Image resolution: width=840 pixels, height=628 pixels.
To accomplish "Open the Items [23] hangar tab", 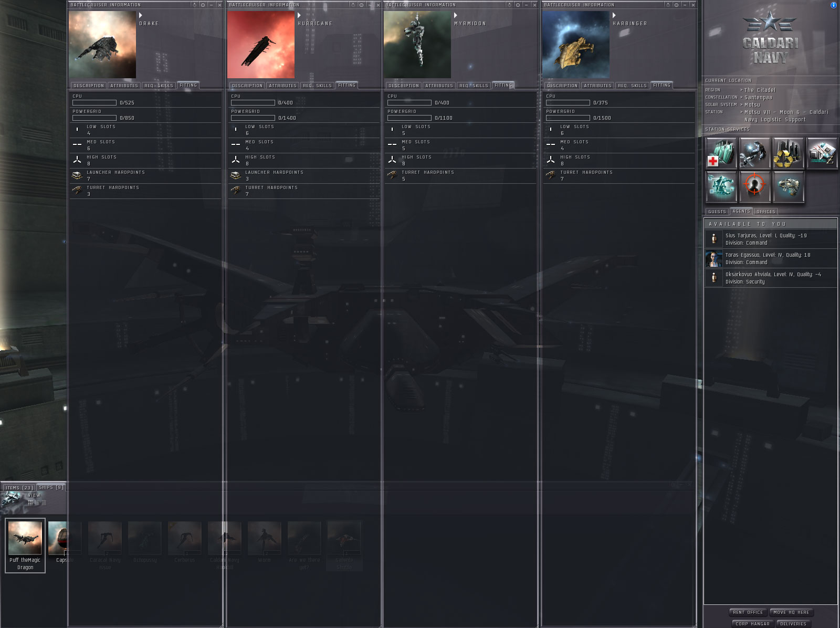I will click(x=19, y=488).
